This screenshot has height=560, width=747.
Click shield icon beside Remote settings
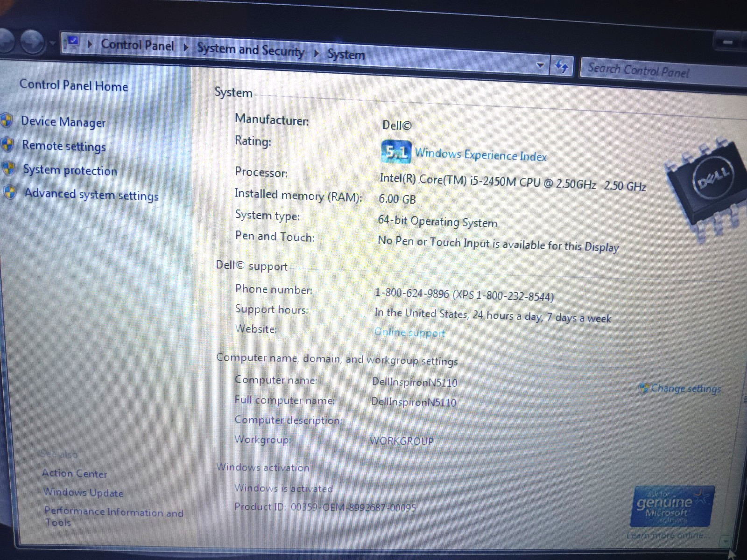[7, 144]
